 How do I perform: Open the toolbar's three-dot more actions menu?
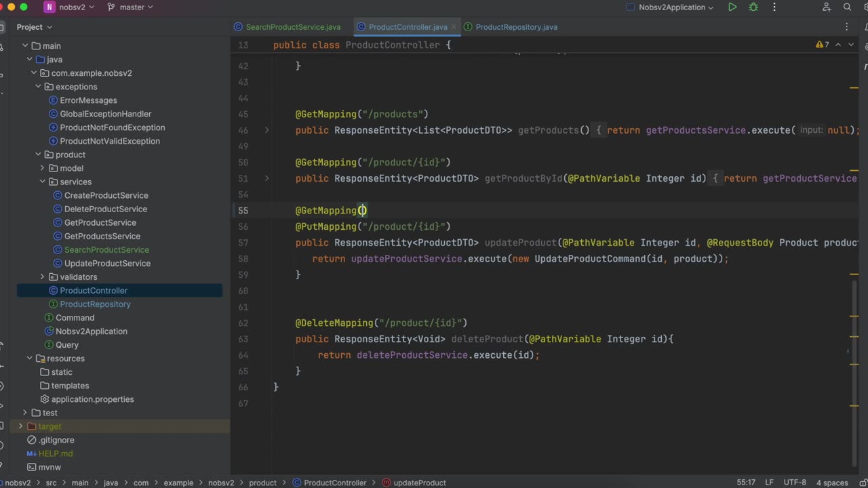(775, 7)
